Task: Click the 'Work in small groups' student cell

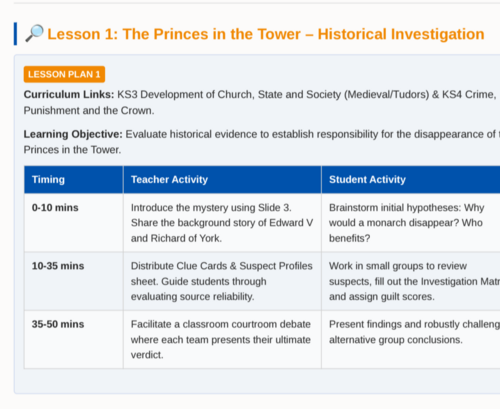Action: click(x=411, y=281)
